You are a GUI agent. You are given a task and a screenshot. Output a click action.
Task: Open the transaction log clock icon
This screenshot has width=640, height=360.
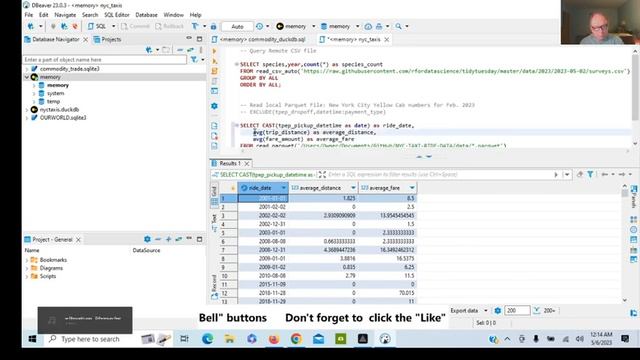(260, 26)
